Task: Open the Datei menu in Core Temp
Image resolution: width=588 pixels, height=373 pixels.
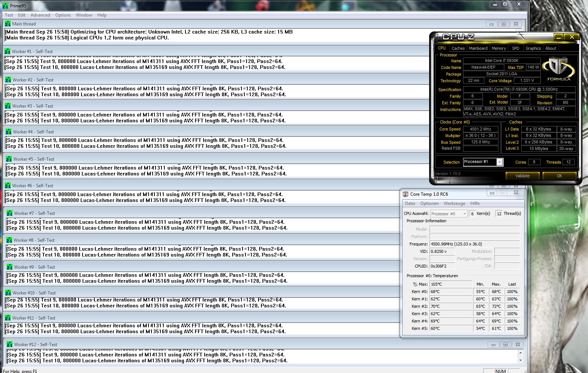Action: click(x=410, y=203)
